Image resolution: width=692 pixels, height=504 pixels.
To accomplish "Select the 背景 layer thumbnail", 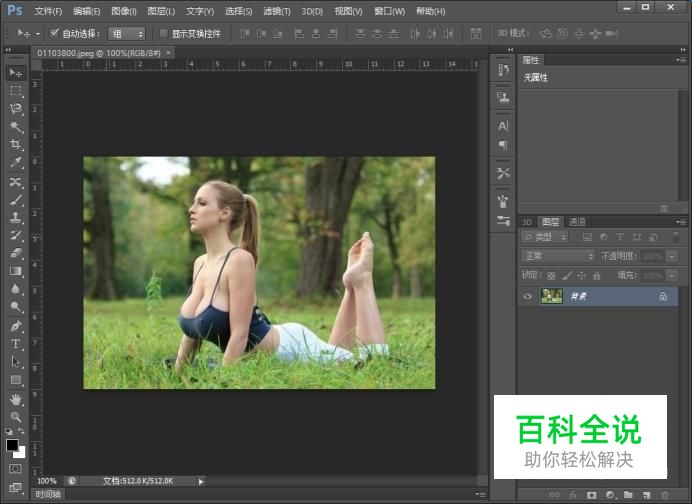I will coord(551,296).
